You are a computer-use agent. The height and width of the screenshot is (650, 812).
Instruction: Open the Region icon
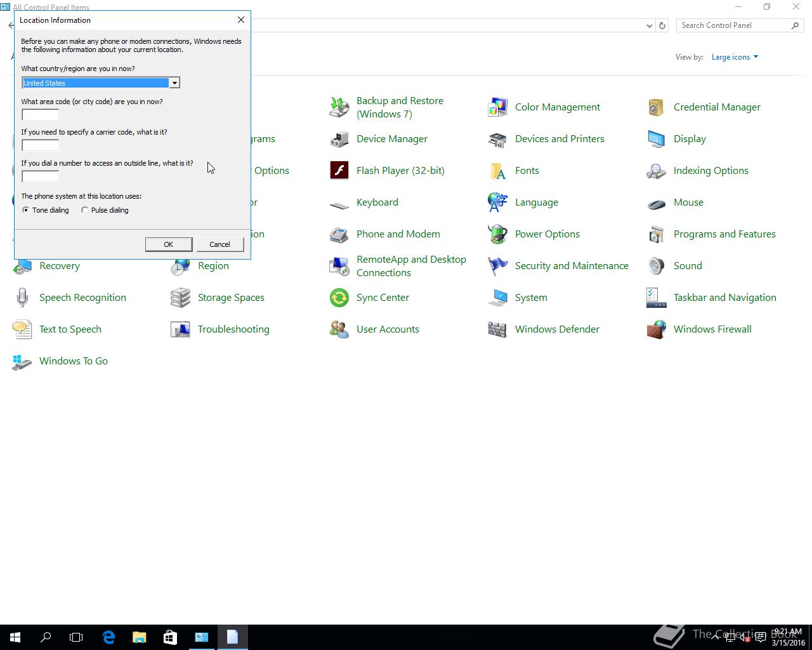[181, 267]
